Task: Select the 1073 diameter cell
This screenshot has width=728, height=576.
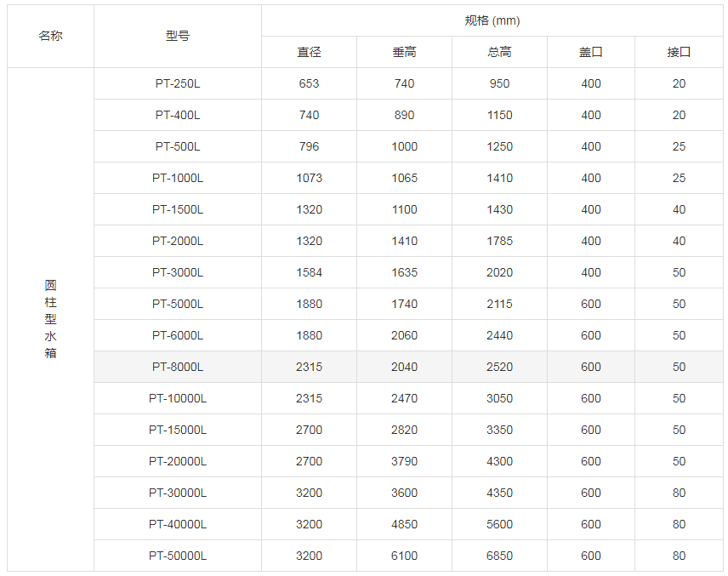Action: click(309, 178)
